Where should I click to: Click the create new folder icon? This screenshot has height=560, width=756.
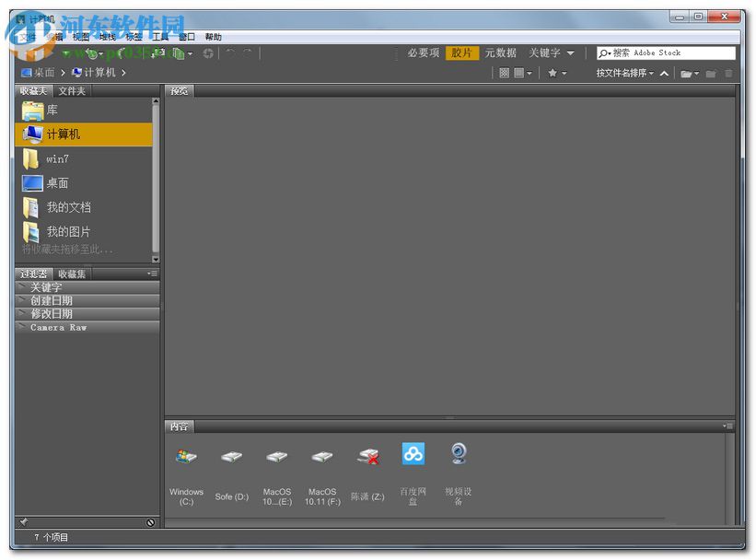click(710, 73)
